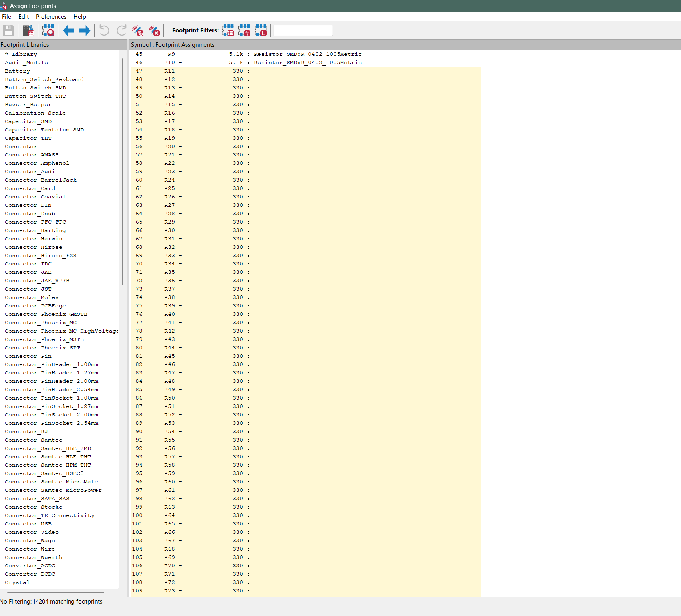Viewport: 681px width, 616px height.
Task: Click the delete all footprint associations icon
Action: click(154, 31)
